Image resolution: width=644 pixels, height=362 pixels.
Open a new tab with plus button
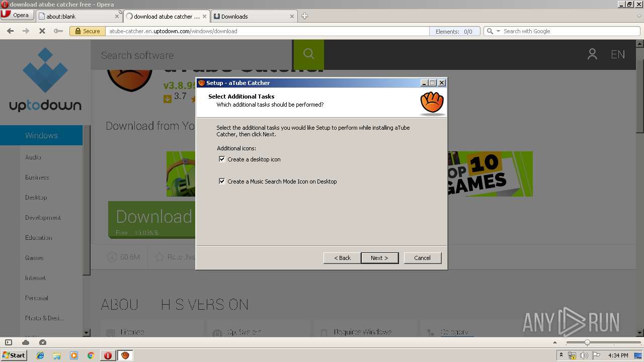pos(304,16)
